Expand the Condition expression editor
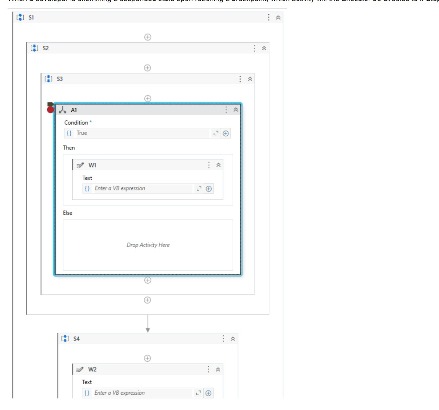 (216, 133)
